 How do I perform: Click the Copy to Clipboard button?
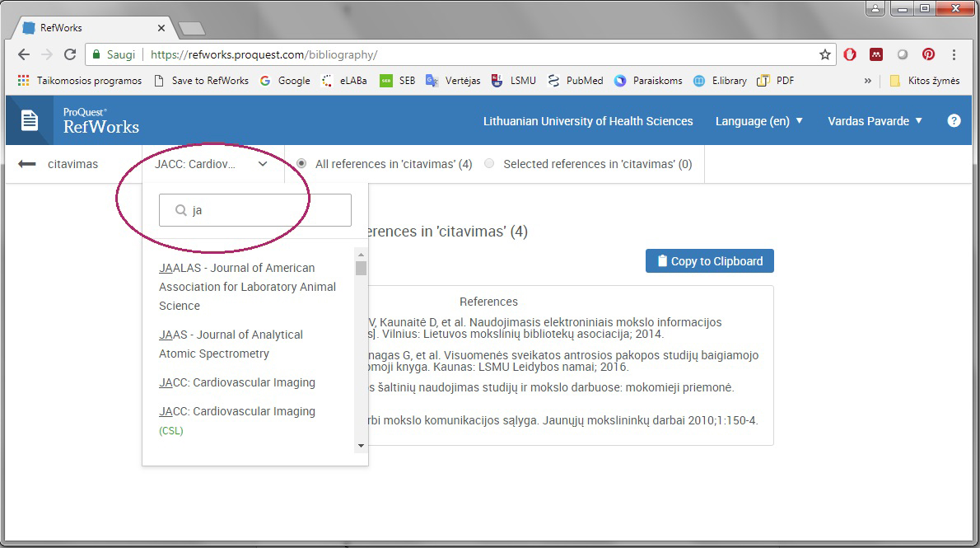[709, 261]
